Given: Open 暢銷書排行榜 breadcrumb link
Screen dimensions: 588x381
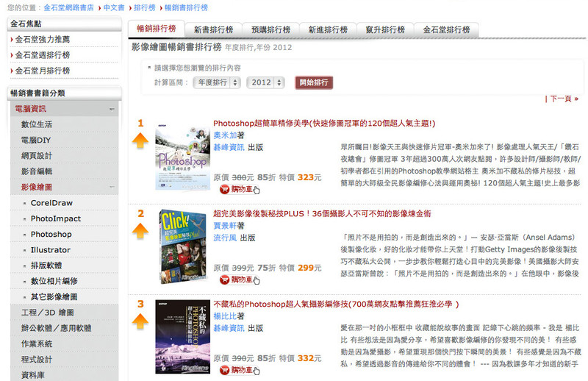Looking at the screenshot, I should click(x=186, y=7).
